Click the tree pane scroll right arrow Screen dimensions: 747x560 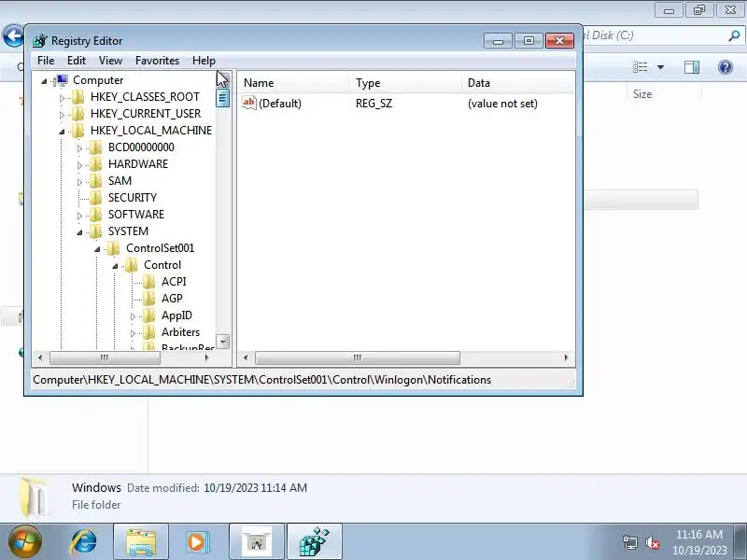206,357
